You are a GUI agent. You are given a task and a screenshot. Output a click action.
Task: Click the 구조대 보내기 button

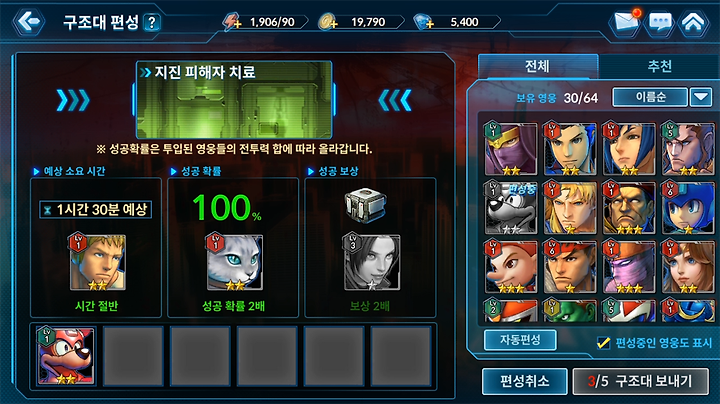coord(641,381)
